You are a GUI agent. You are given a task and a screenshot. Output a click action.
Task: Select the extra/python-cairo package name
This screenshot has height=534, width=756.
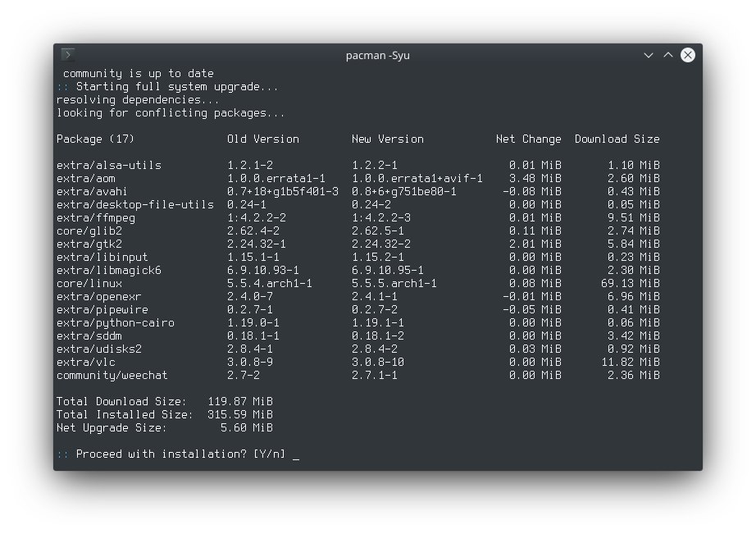[116, 322]
